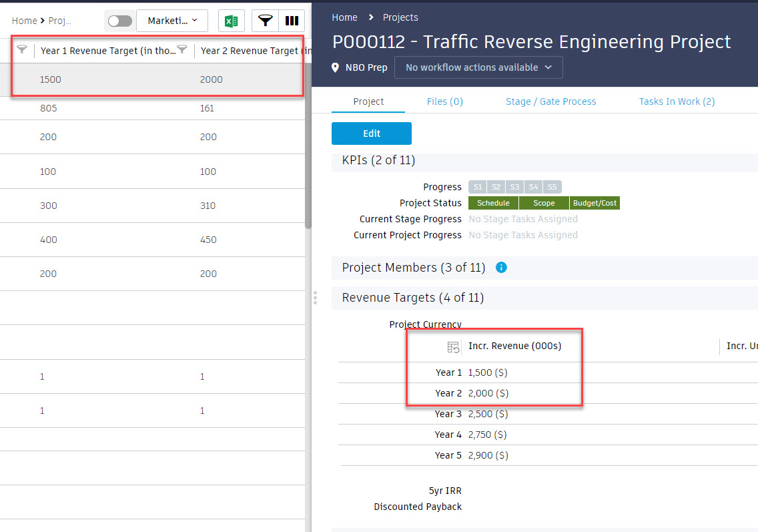The height and width of the screenshot is (532, 758).
Task: Open the info icon next to Project Members
Action: [x=501, y=268]
